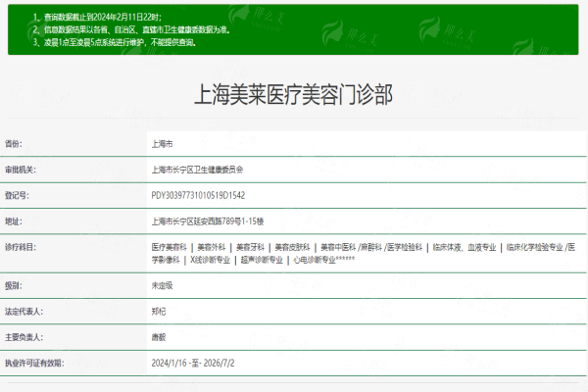
Task: Click the 登记号 label
Action: tap(17, 195)
